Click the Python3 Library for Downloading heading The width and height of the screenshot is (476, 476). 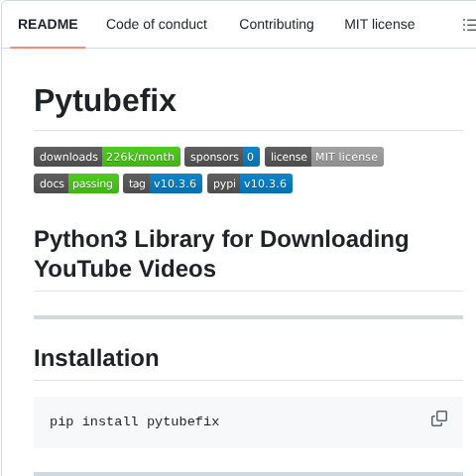click(x=221, y=254)
